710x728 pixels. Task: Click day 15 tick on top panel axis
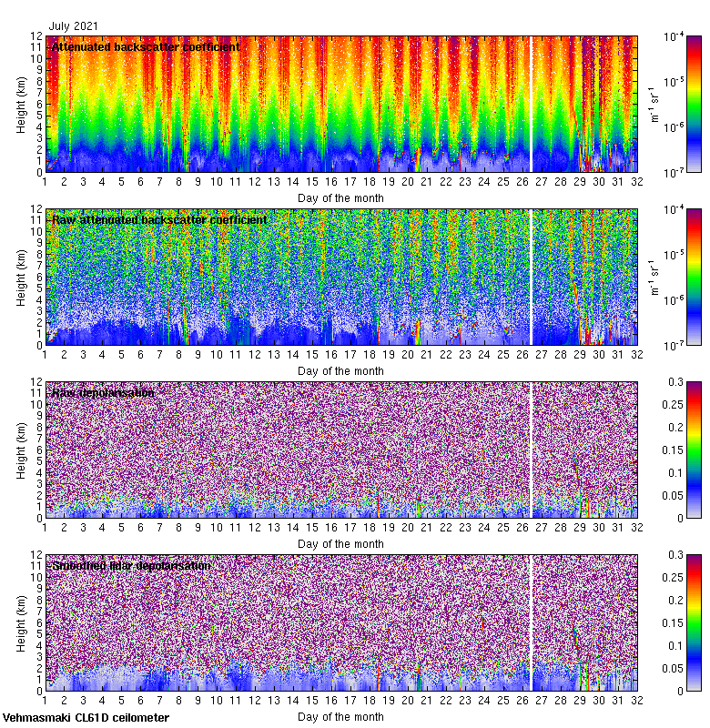pos(312,182)
